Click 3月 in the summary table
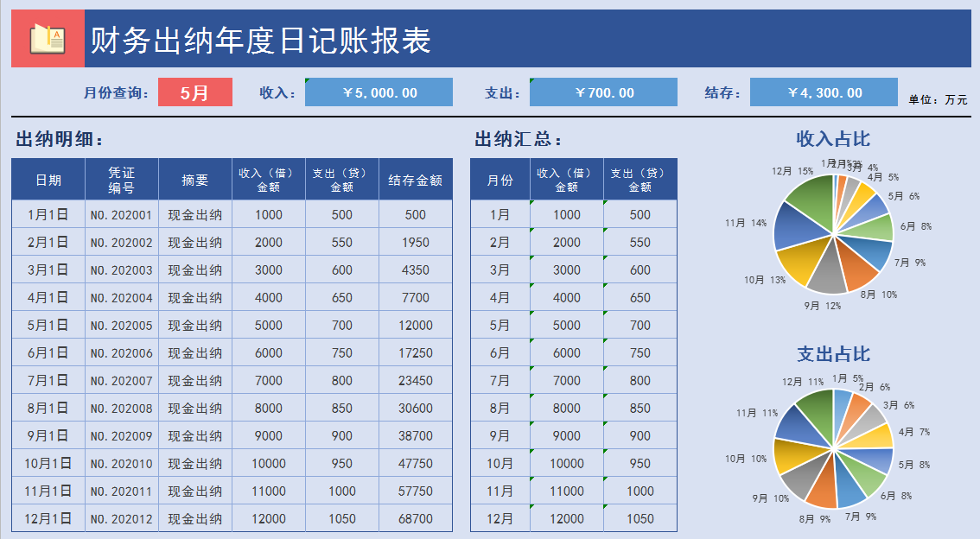This screenshot has height=539, width=980. point(500,269)
